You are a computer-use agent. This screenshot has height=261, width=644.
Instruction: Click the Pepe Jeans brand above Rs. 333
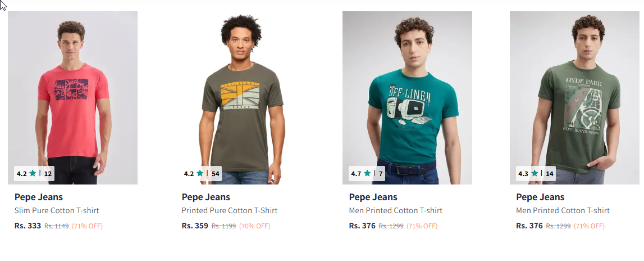click(x=39, y=197)
